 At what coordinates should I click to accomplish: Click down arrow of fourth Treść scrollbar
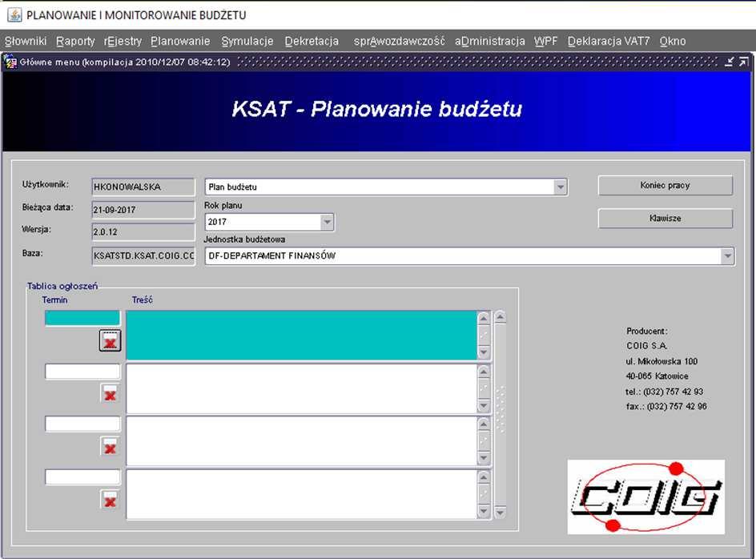point(484,511)
